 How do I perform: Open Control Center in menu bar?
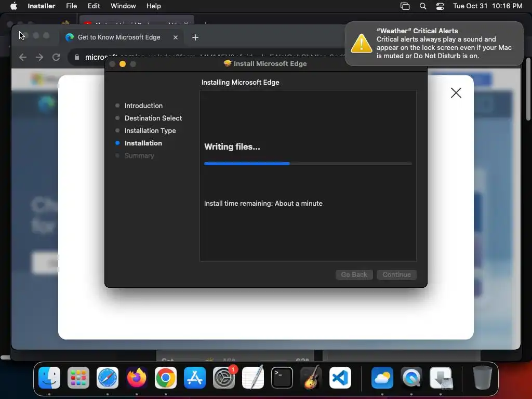(x=440, y=6)
